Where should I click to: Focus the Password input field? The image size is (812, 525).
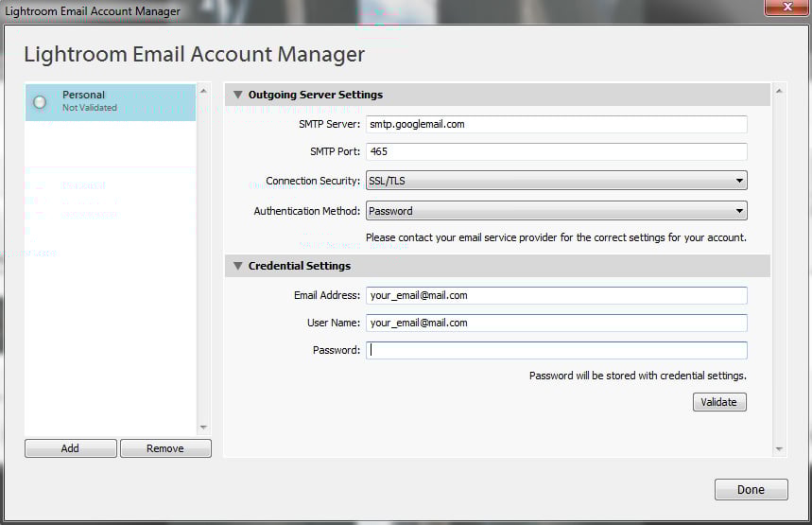click(556, 350)
